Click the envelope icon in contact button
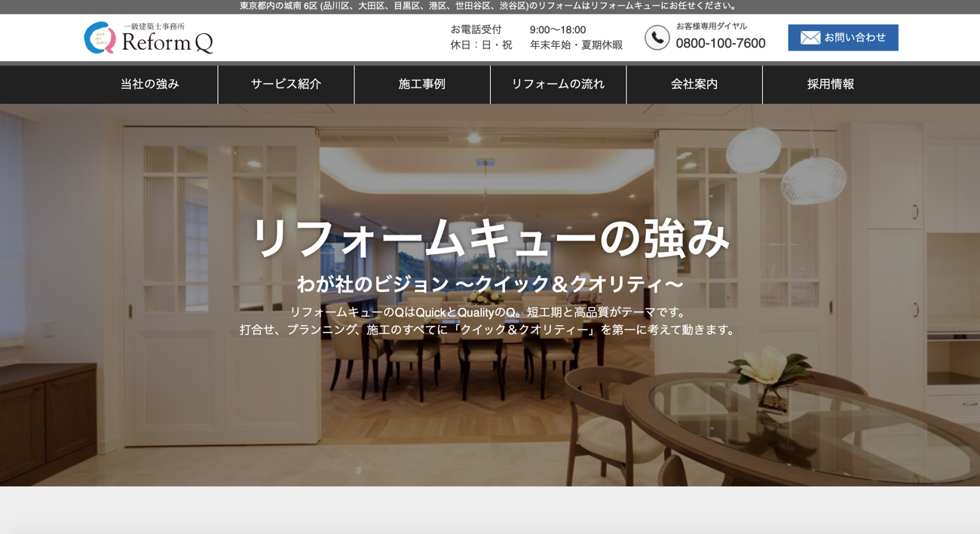The height and width of the screenshot is (534, 980). point(810,38)
